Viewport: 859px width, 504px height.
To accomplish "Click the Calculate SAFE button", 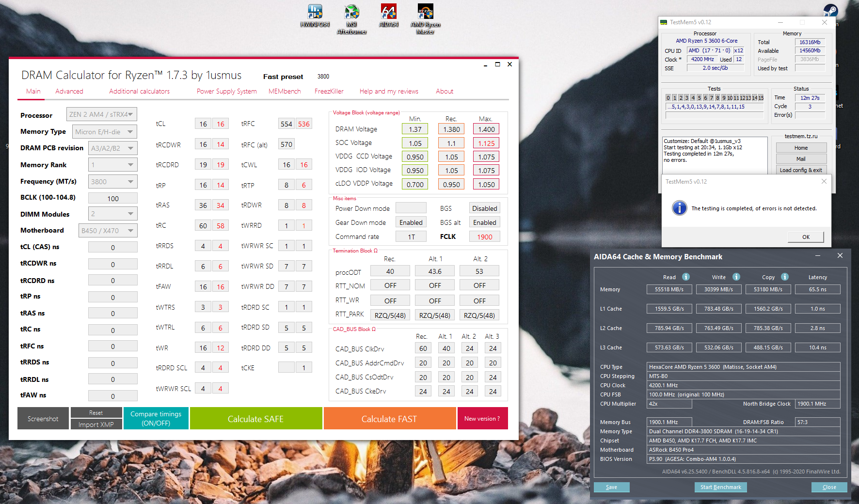I will (x=256, y=418).
